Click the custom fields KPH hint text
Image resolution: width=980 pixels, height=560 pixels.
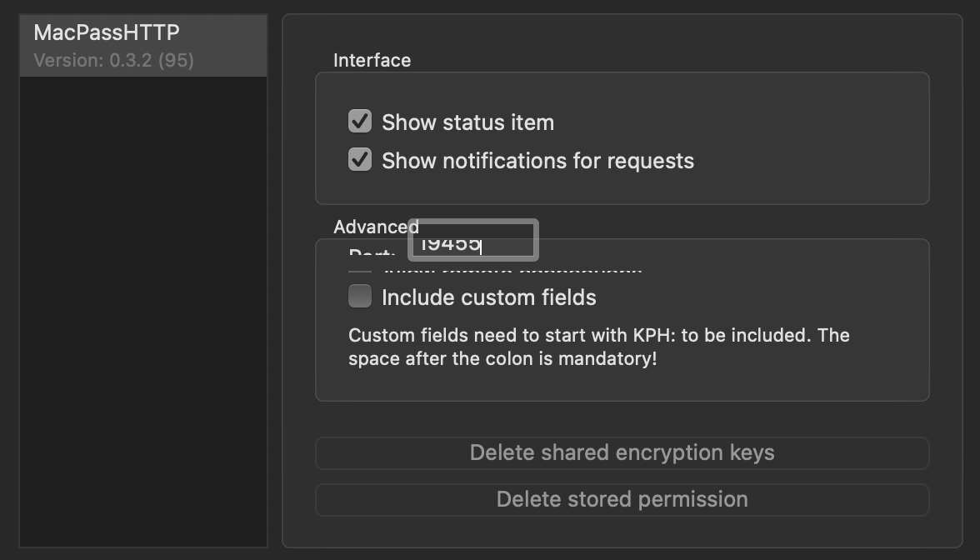pyautogui.click(x=598, y=346)
